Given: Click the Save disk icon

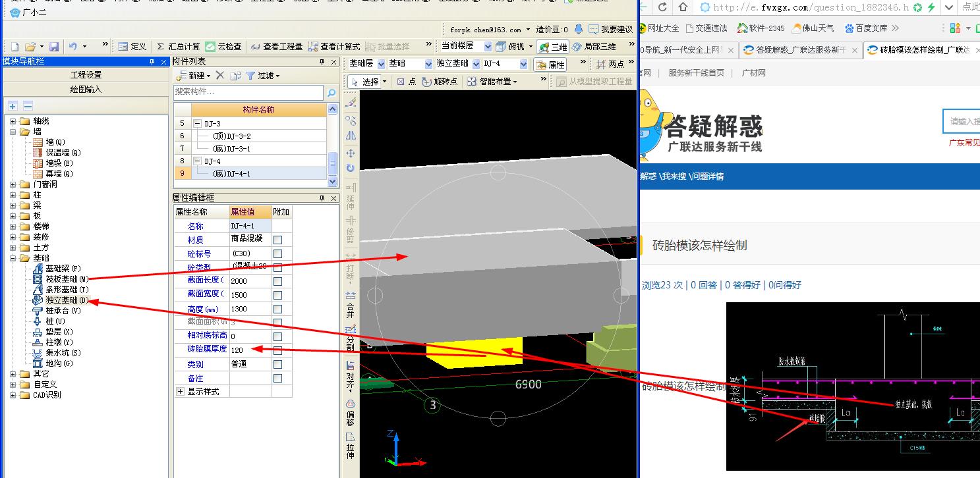Looking at the screenshot, I should (54, 47).
